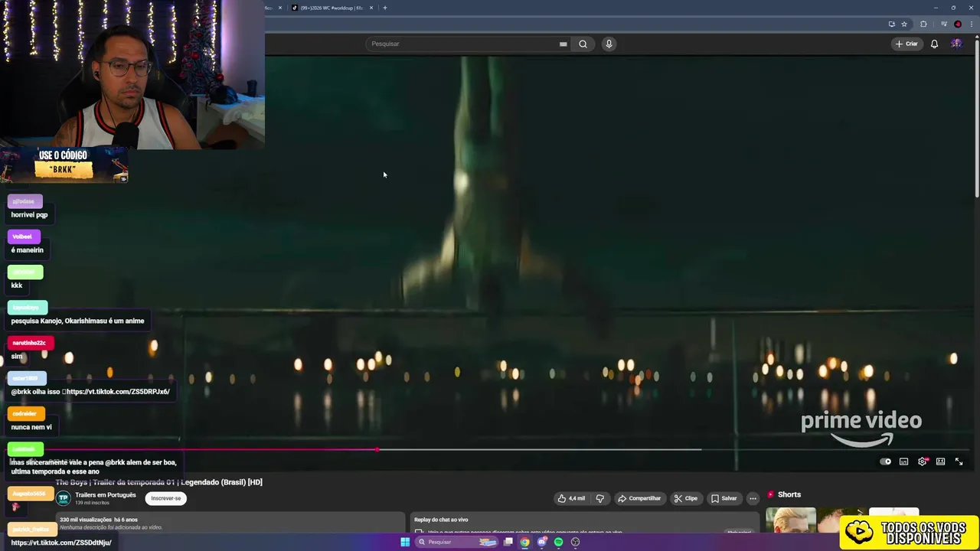Screen dimensions: 980x551
Task: Switch to theater mode in the player
Action: (x=940, y=461)
